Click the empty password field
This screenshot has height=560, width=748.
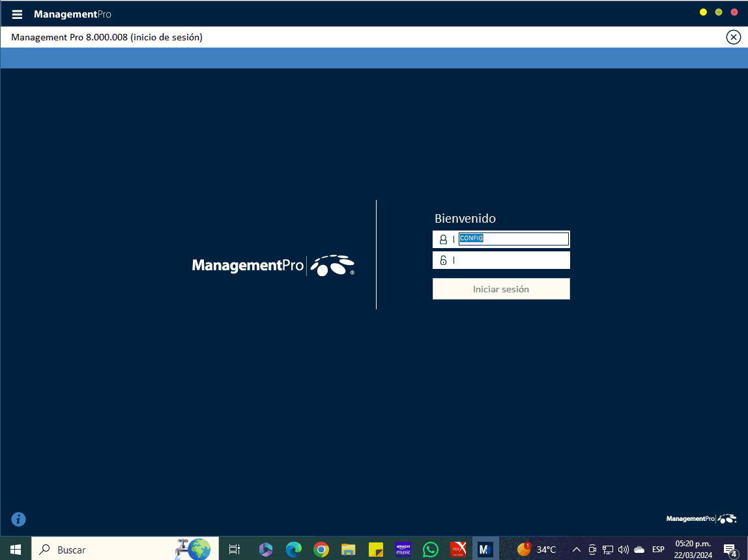pyautogui.click(x=511, y=260)
